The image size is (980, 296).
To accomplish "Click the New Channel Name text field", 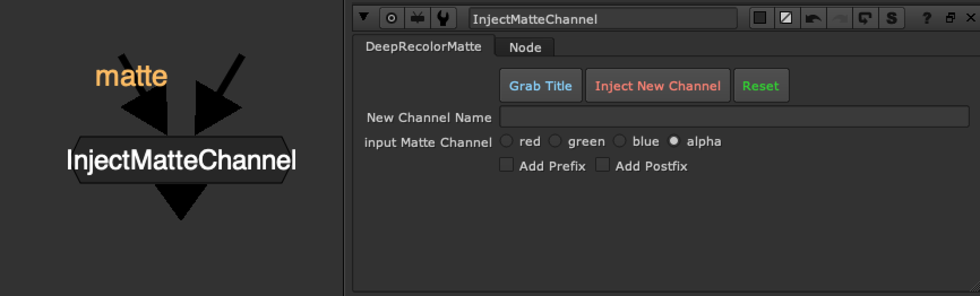I will [x=734, y=116].
